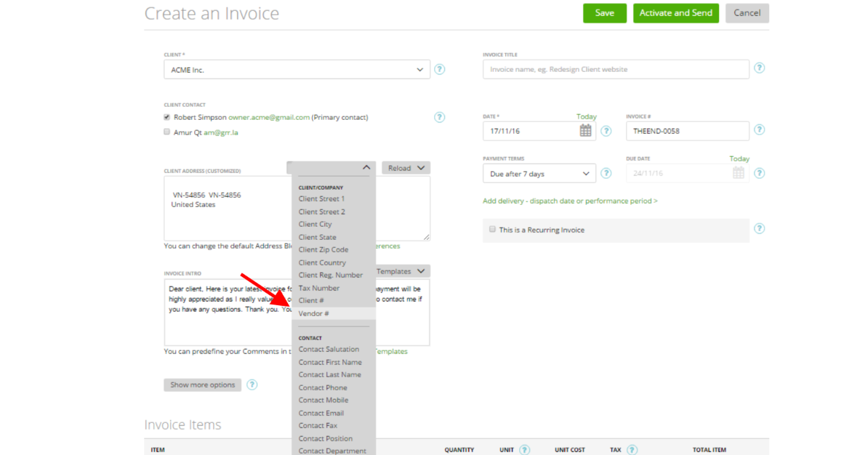
Task: Open help icon beside Invoice # field
Action: (760, 129)
